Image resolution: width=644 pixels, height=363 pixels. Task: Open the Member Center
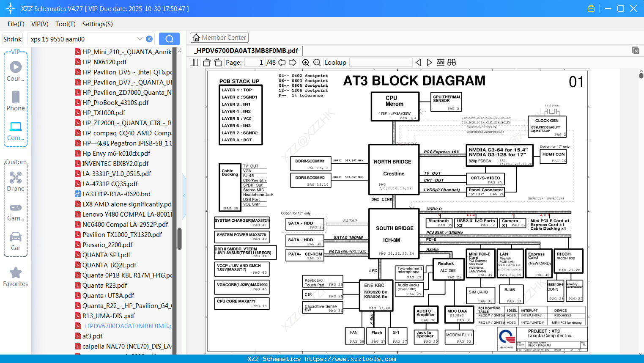click(x=219, y=38)
